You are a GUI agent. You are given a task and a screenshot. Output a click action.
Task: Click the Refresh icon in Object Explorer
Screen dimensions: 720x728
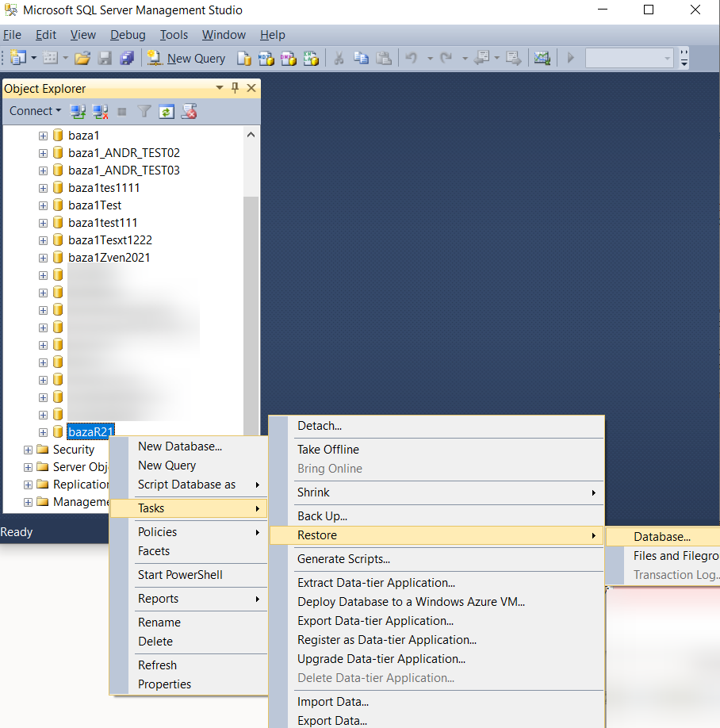(167, 112)
